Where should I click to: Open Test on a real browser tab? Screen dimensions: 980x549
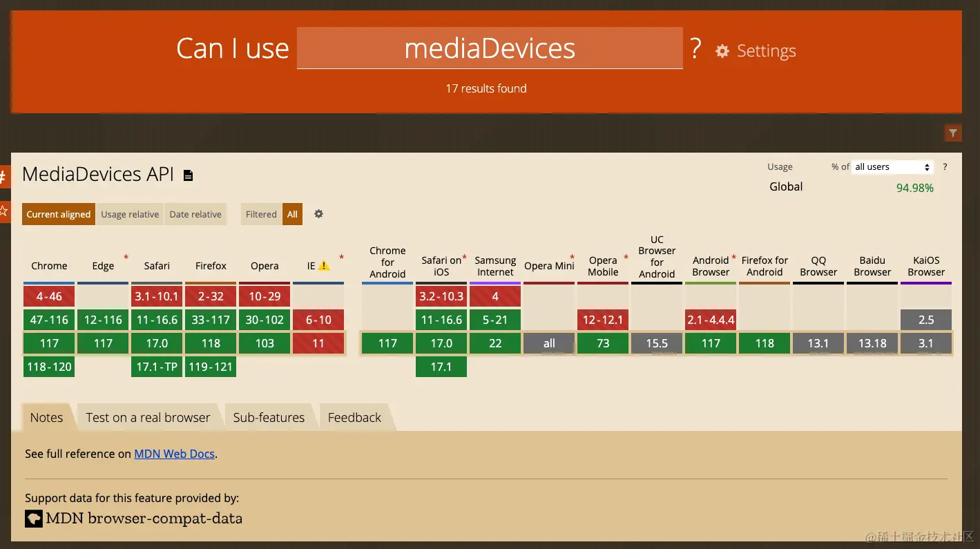[148, 418]
